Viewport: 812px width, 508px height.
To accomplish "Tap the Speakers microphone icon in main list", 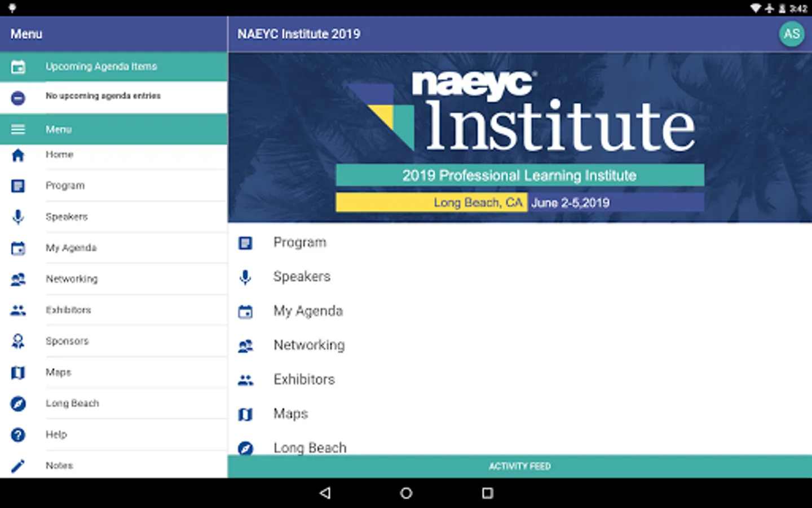I will [245, 277].
